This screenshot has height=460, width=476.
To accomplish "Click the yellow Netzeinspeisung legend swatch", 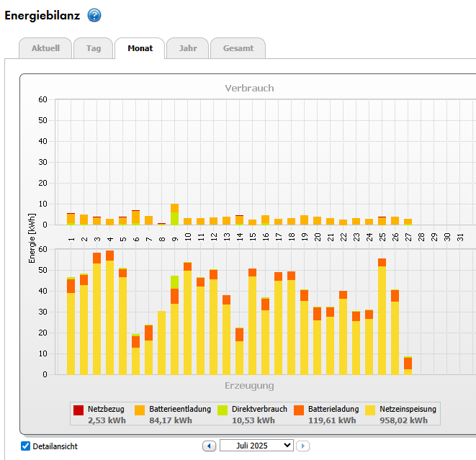I will (x=369, y=410).
